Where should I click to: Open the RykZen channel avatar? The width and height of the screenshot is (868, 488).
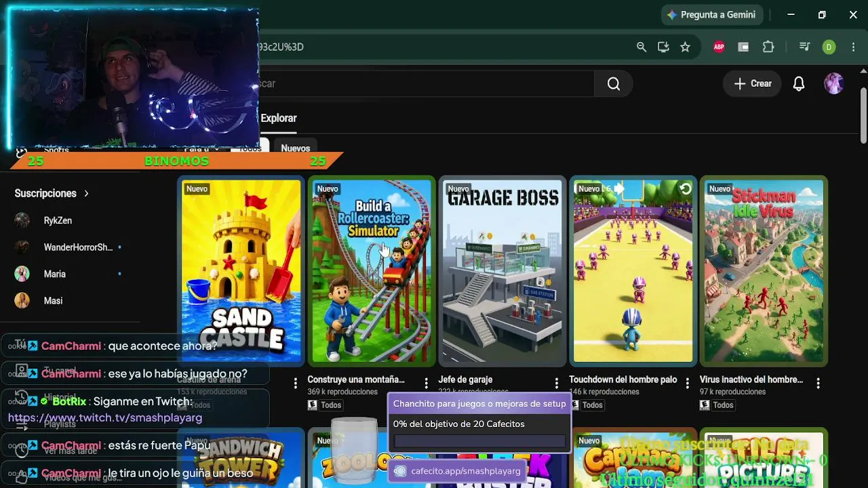coord(22,220)
